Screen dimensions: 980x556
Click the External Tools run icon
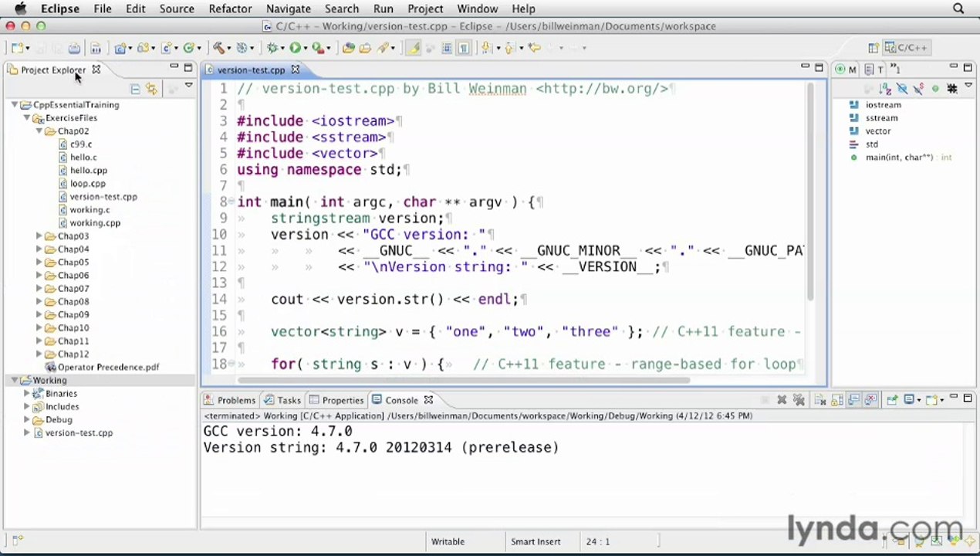click(319, 48)
